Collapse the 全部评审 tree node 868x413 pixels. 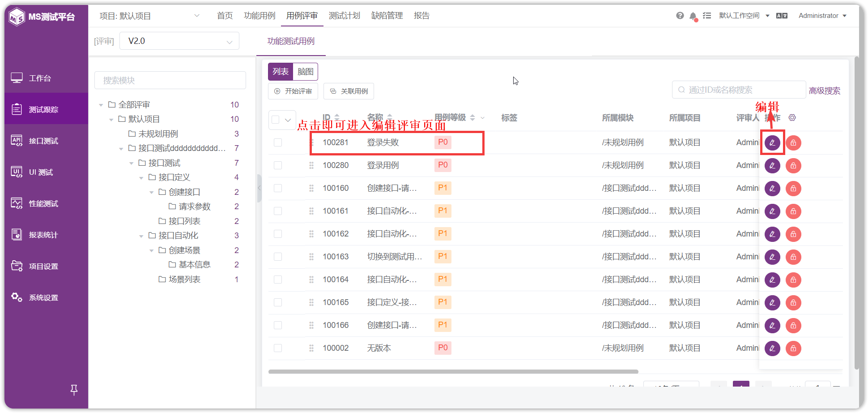[101, 105]
